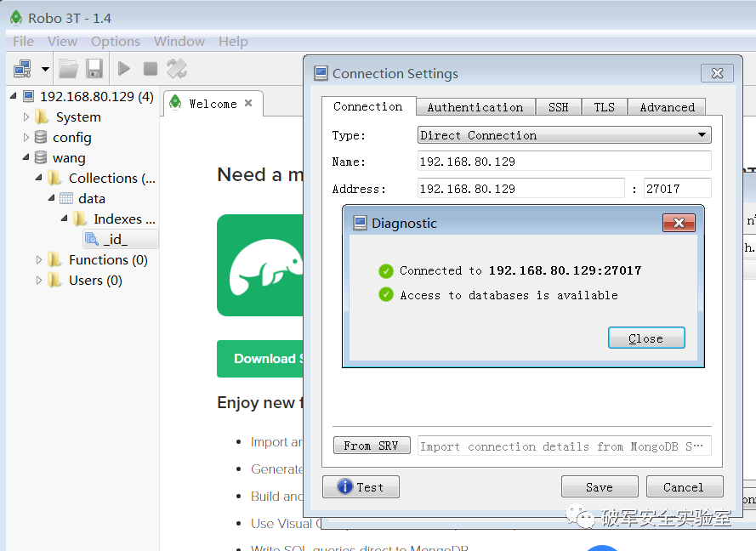The image size is (756, 551).
Task: Click the Users folder icon
Action: pyautogui.click(x=54, y=280)
